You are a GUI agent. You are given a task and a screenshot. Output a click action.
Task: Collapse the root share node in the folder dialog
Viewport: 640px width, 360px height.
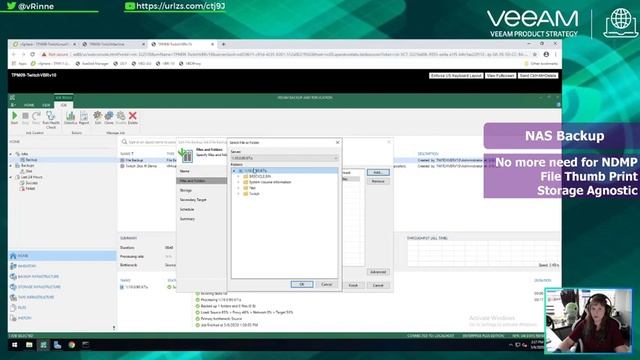tap(234, 171)
